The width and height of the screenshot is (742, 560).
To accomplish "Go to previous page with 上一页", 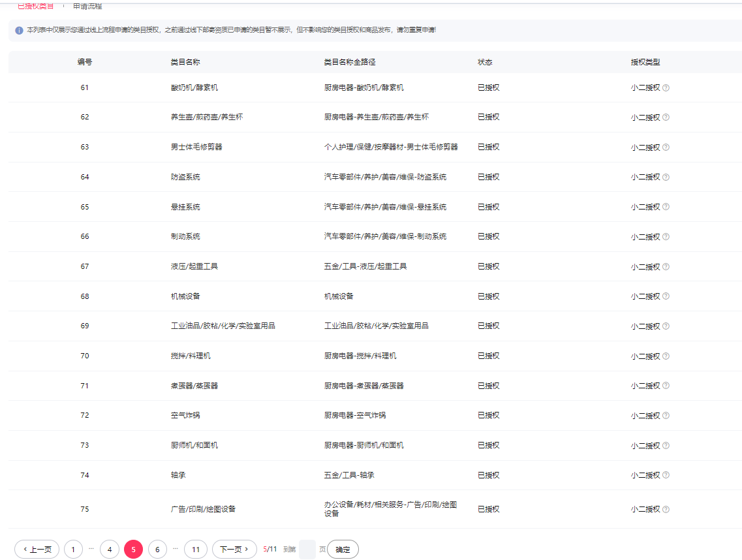I will click(37, 550).
